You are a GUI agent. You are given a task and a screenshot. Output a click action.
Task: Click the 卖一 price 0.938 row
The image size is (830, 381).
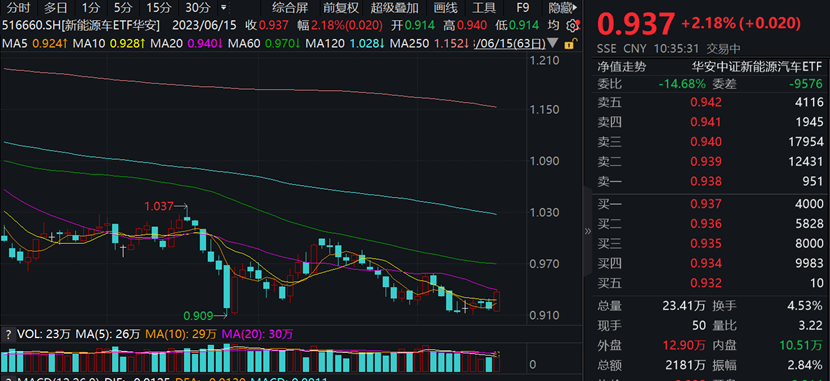(x=710, y=182)
